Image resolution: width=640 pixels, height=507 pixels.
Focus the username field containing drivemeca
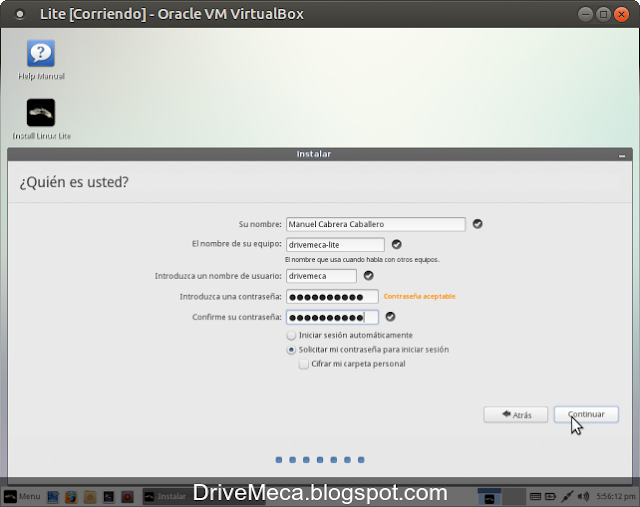pyautogui.click(x=321, y=276)
